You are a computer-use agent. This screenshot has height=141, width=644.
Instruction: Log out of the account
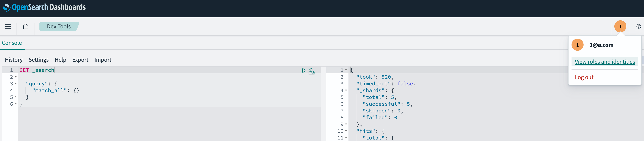pos(584,77)
